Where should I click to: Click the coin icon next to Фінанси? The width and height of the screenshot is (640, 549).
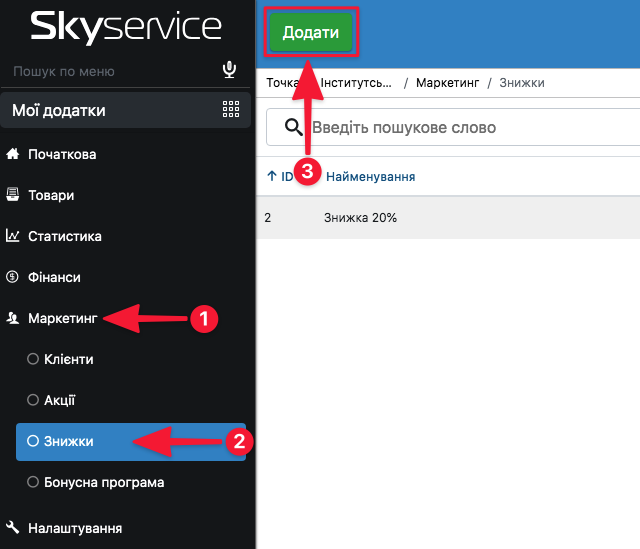13,277
